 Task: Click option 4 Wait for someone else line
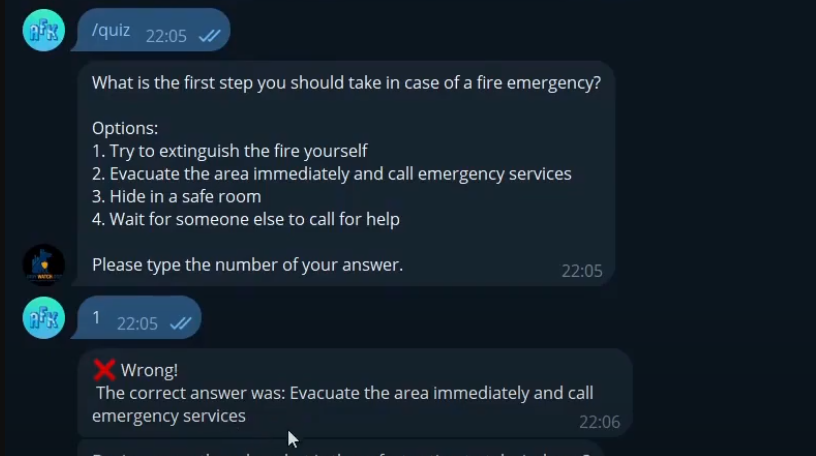[246, 219]
